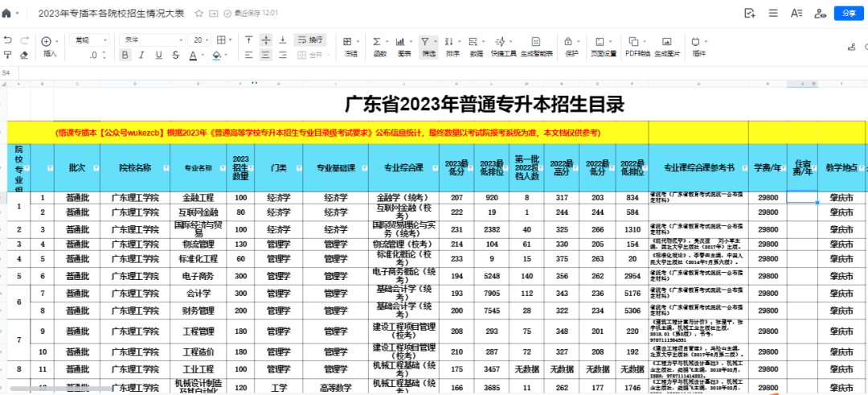
Task: Select column header R
Action: 768,84
